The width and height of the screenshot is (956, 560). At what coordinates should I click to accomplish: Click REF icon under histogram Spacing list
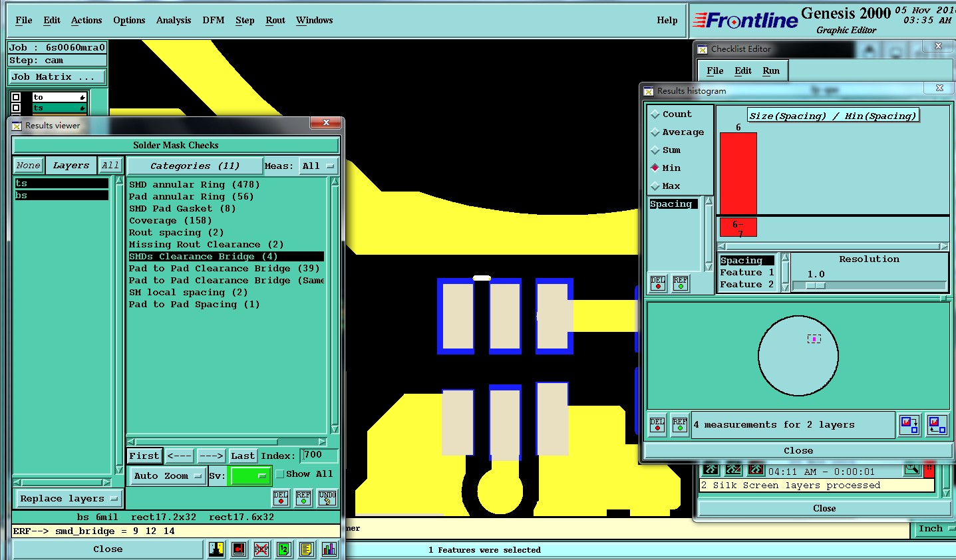(x=681, y=283)
